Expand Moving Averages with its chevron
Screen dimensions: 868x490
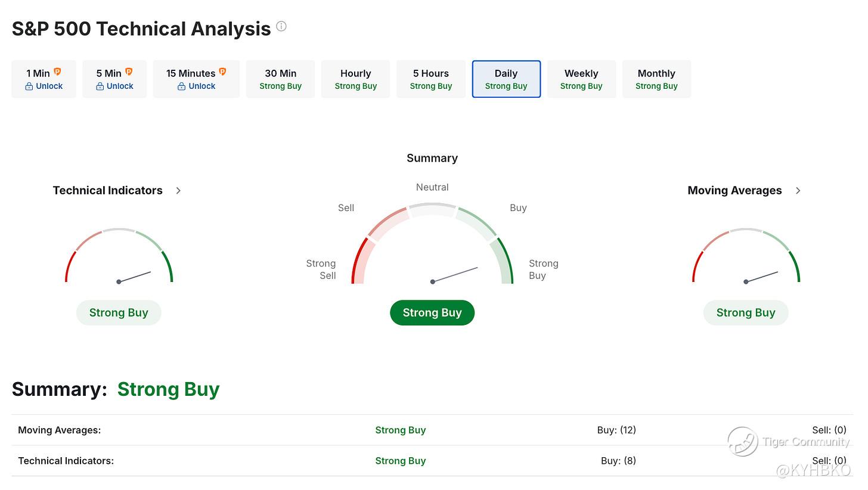coord(798,191)
